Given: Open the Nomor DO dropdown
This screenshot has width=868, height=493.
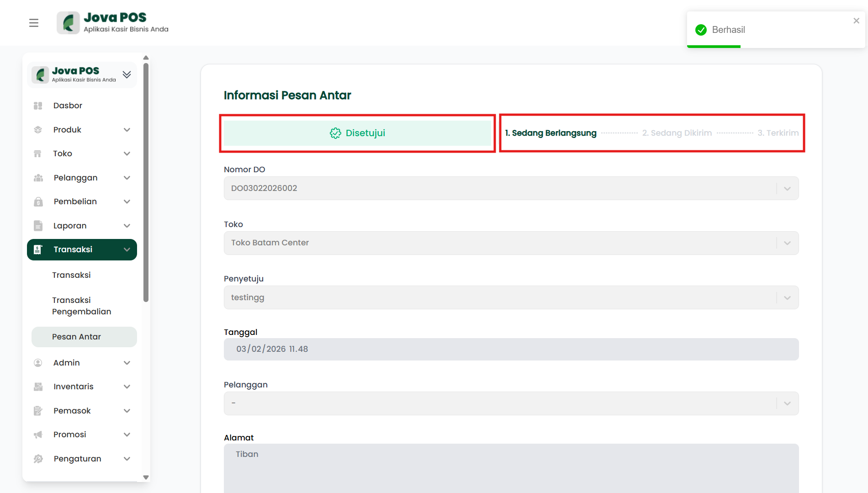Looking at the screenshot, I should click(x=787, y=188).
